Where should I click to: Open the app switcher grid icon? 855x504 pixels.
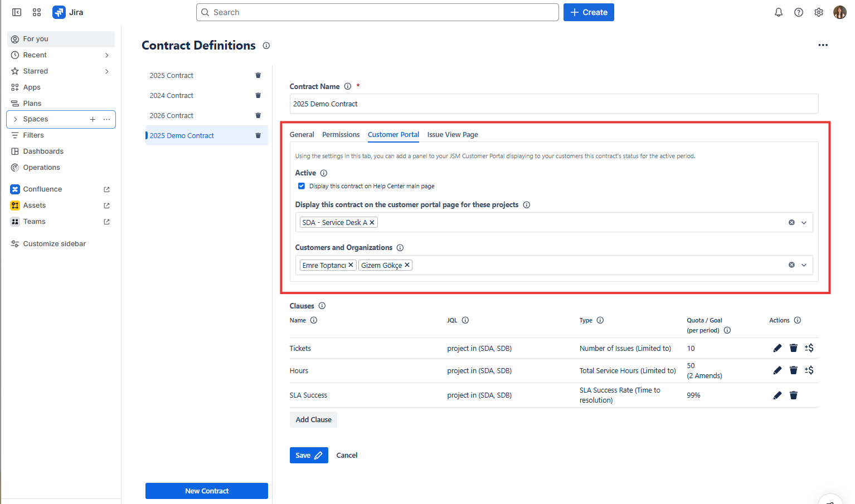(37, 12)
